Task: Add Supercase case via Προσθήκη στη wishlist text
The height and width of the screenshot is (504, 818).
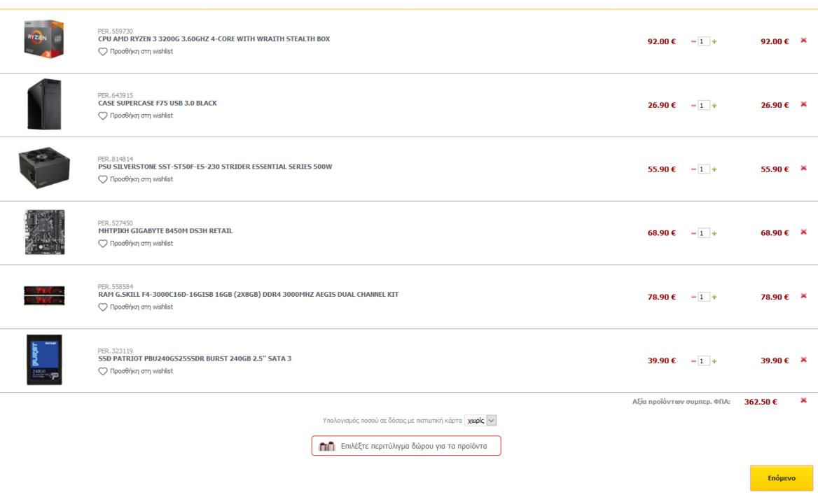Action: tap(141, 115)
